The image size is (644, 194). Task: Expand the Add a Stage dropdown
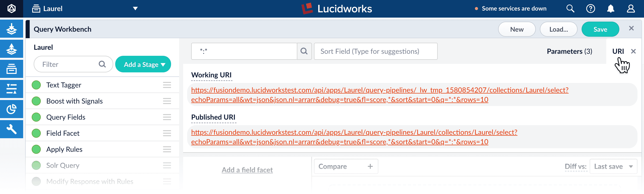tap(143, 64)
